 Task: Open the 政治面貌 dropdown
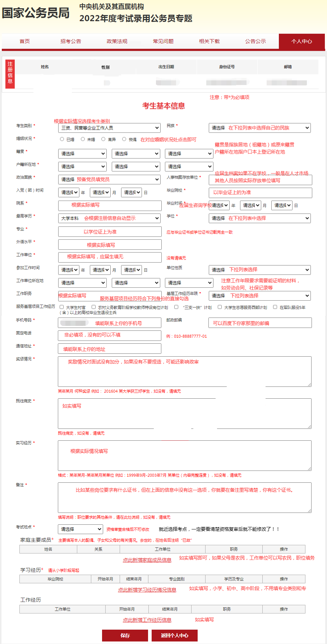tap(109, 180)
